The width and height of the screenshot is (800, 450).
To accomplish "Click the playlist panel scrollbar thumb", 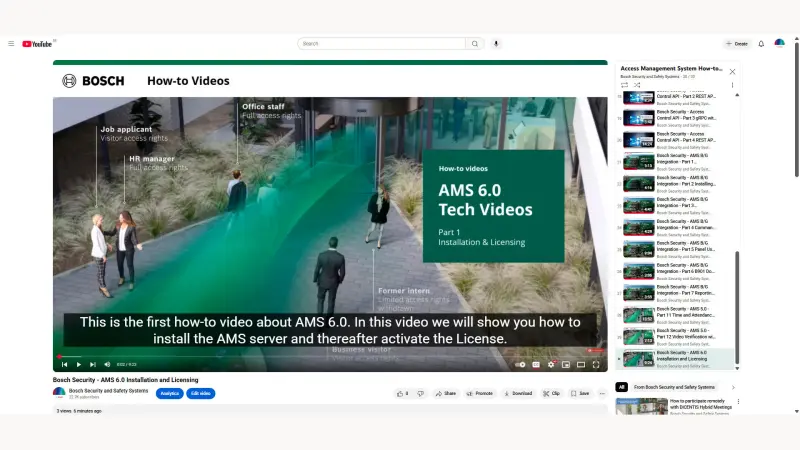I will click(x=737, y=308).
